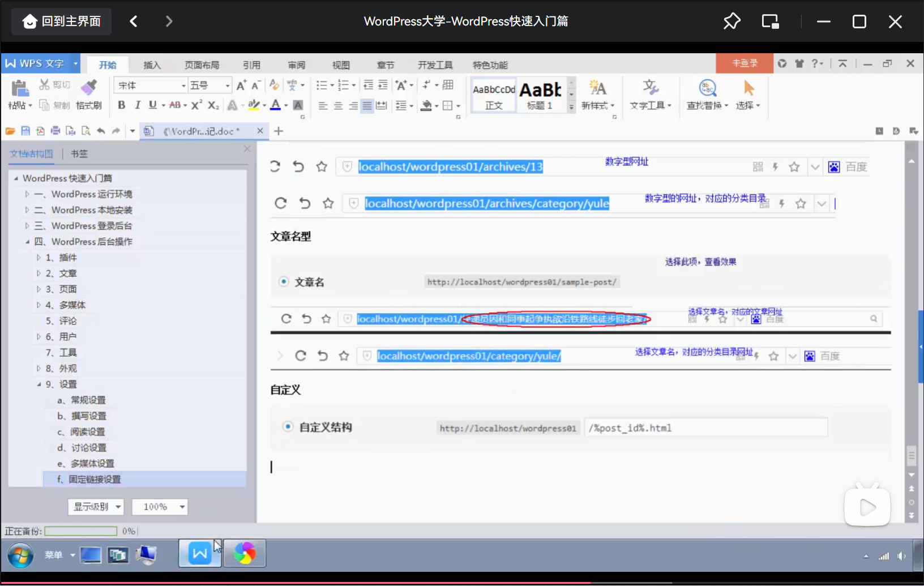The height and width of the screenshot is (586, 924).
Task: Click the Paste (粘贴) icon
Action: click(x=19, y=88)
